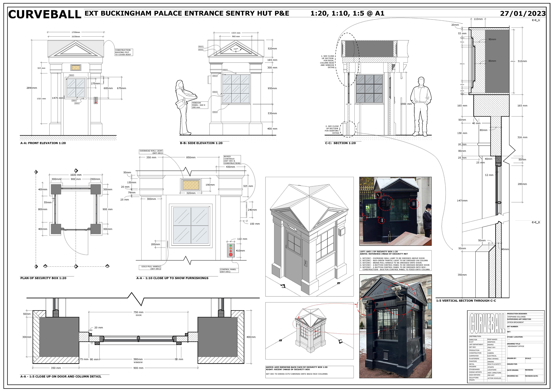
Task: Click the '580mm WINDOW' dimension label
Action: 138,361
